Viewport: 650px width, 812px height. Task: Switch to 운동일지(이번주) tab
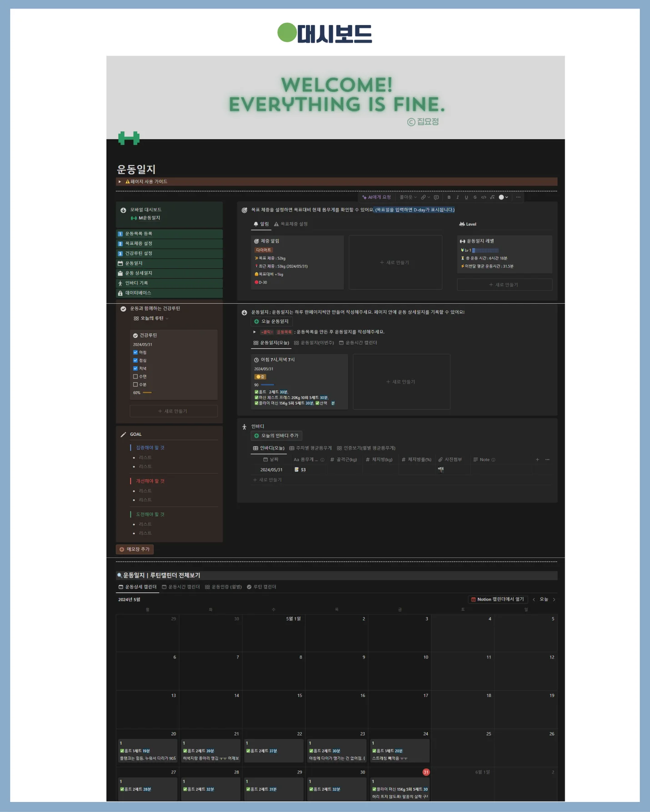point(314,343)
